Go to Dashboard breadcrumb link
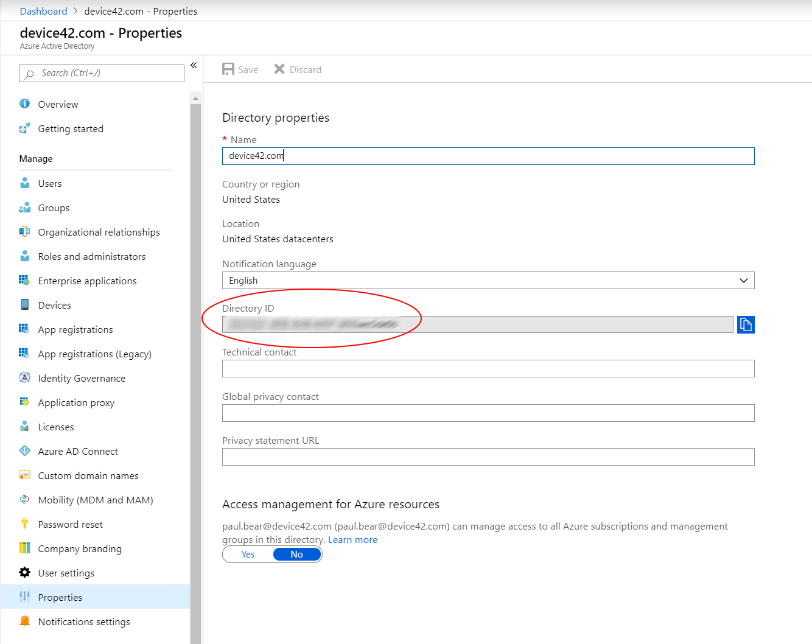 (43, 11)
